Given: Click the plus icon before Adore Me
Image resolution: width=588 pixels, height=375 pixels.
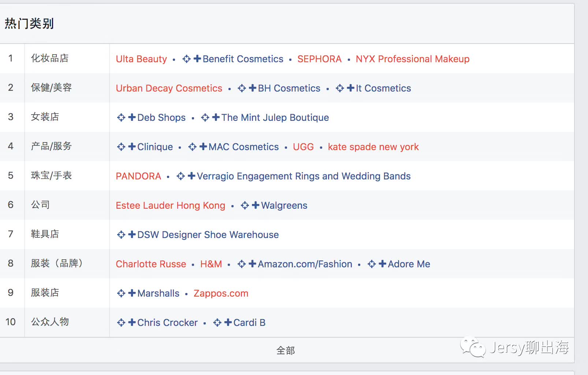Looking at the screenshot, I should point(383,264).
